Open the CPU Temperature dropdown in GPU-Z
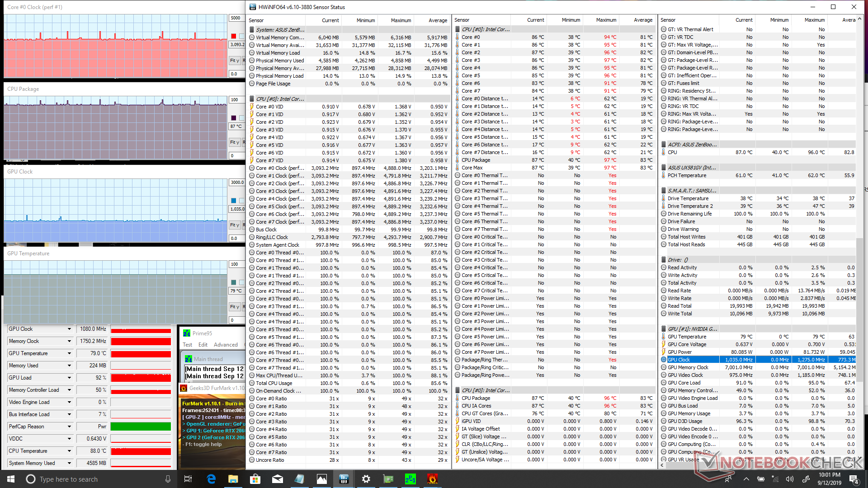Screen dimensions: 868x488 click(x=69, y=451)
